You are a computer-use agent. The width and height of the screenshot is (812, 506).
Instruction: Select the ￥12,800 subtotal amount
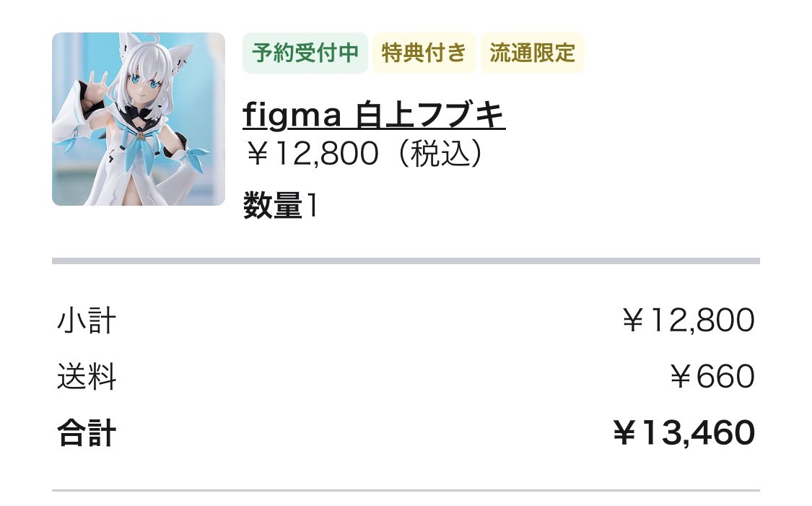click(x=687, y=320)
